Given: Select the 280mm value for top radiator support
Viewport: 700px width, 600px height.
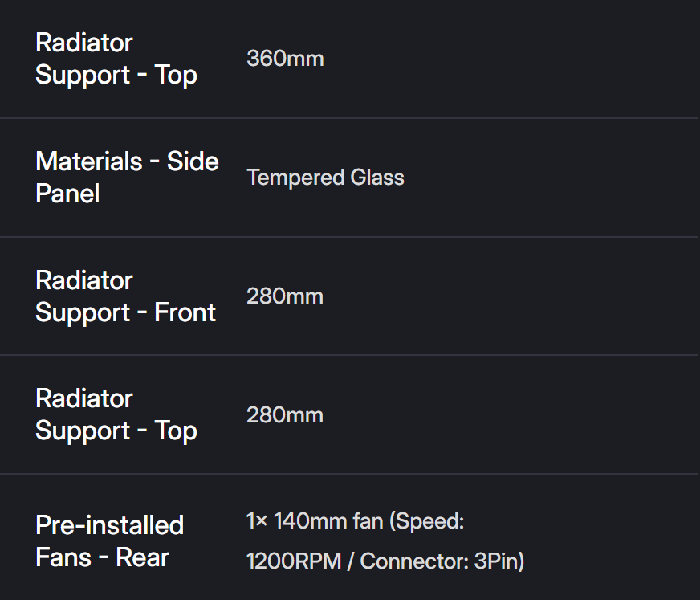Looking at the screenshot, I should 285,415.
